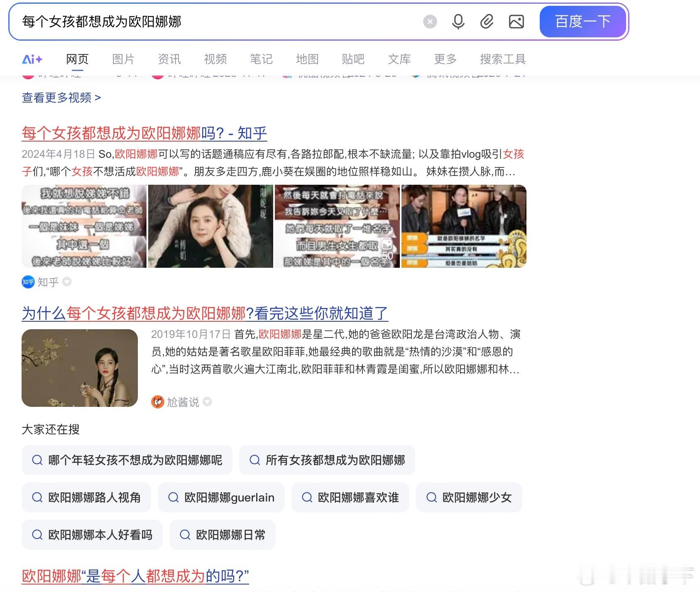The width and height of the screenshot is (700, 592).
Task: Search the 欧阳娜娜喜欢谁 suggestion
Action: point(350,497)
